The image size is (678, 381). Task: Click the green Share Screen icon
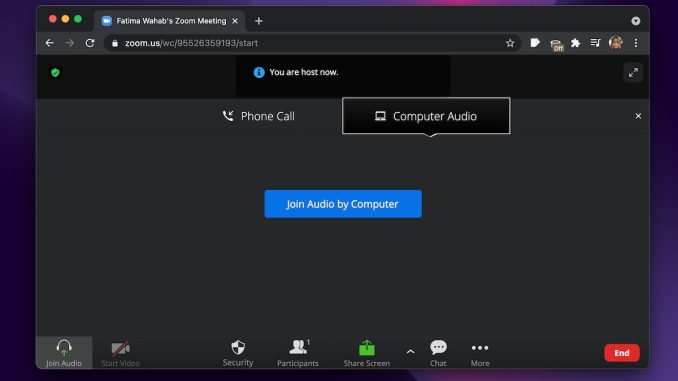pos(367,348)
